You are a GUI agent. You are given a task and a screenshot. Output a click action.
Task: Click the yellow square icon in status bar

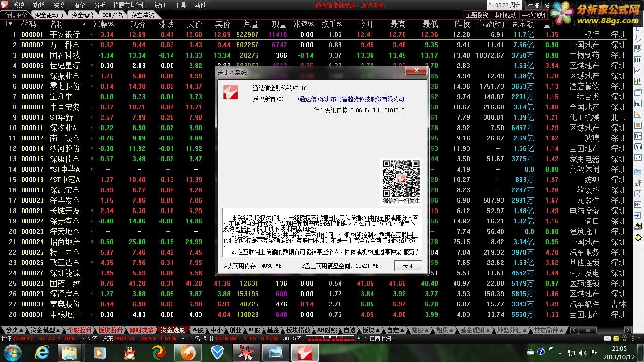(616, 338)
